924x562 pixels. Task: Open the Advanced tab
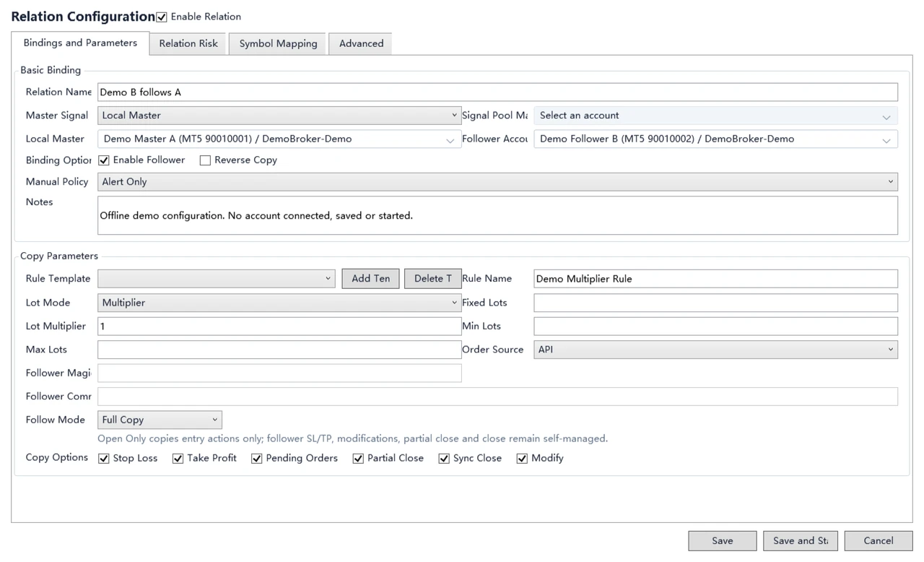361,43
